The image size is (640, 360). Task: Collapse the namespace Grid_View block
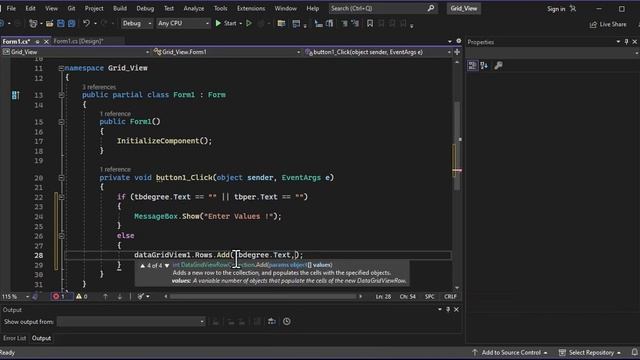pyautogui.click(x=61, y=68)
